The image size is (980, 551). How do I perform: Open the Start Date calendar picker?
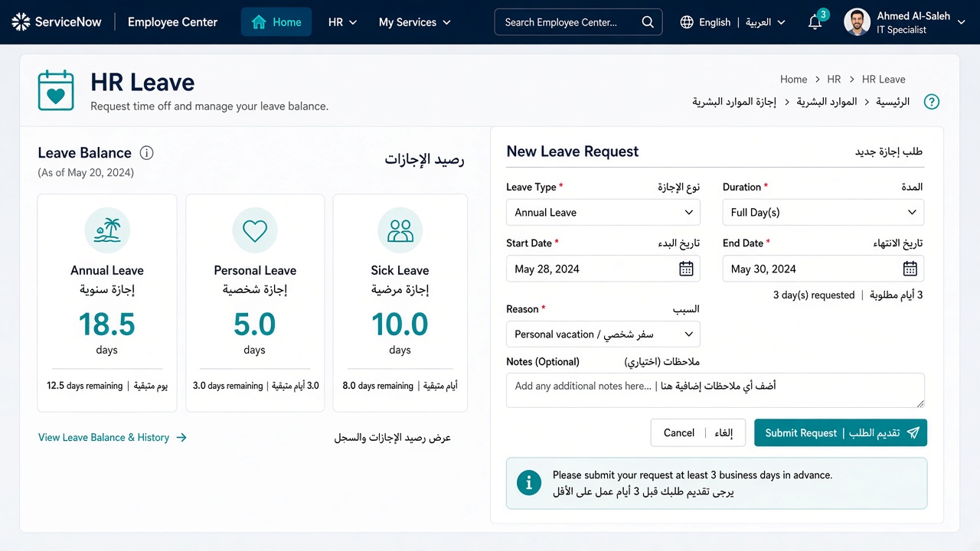[686, 269]
